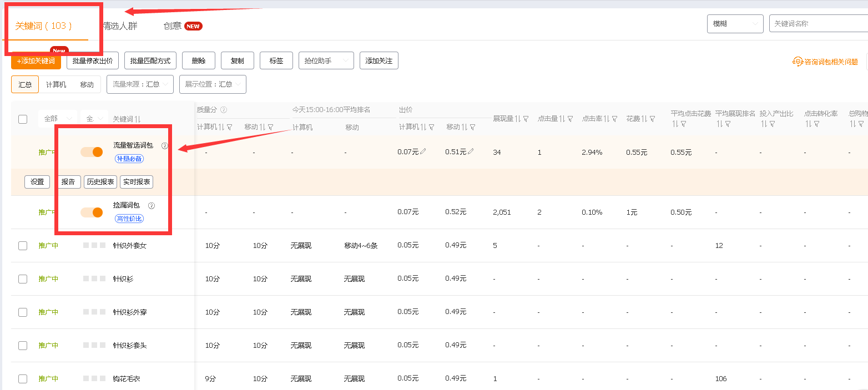Disable the 捡漏词包 toggle switch
Screen dimensions: 868x390
[92, 212]
